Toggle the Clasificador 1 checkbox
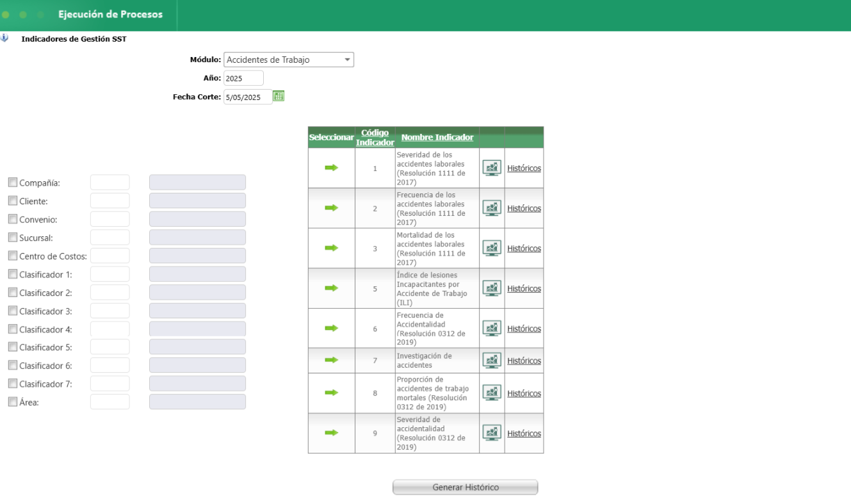Screen dimensions: 851x504 [13, 274]
